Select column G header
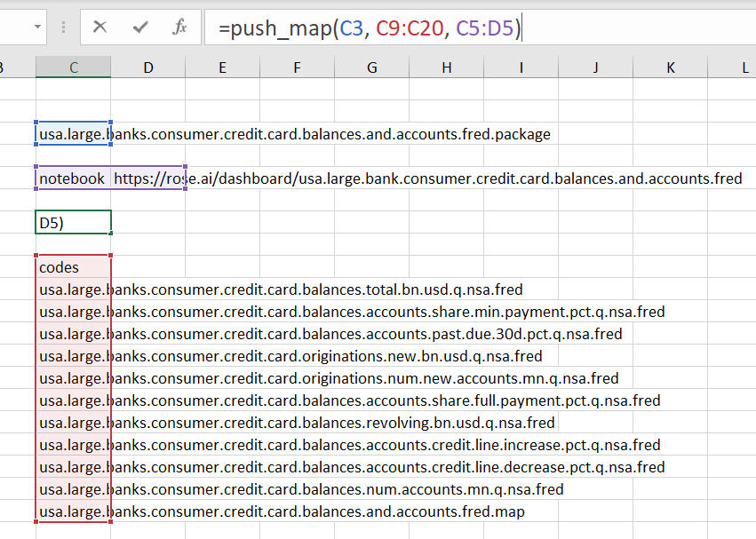756x539 pixels. pos(371,67)
